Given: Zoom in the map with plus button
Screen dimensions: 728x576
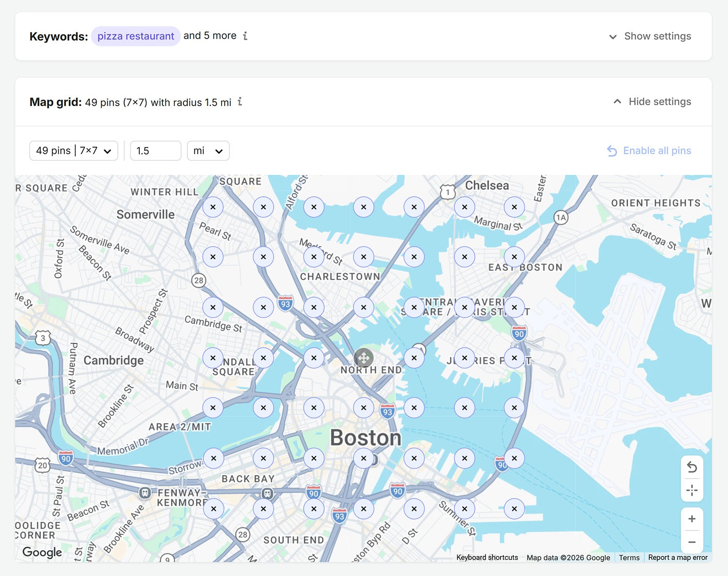Looking at the screenshot, I should pyautogui.click(x=692, y=519).
